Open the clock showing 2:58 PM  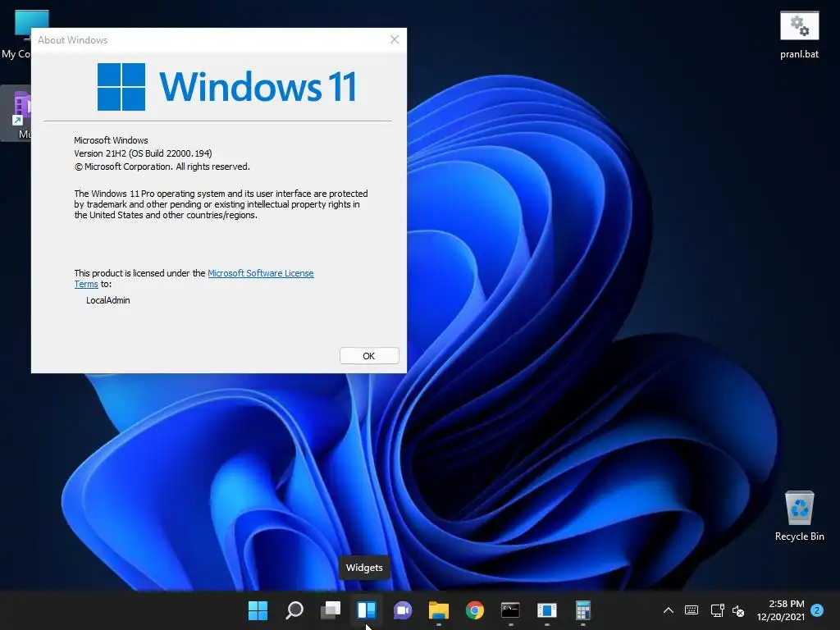781,610
